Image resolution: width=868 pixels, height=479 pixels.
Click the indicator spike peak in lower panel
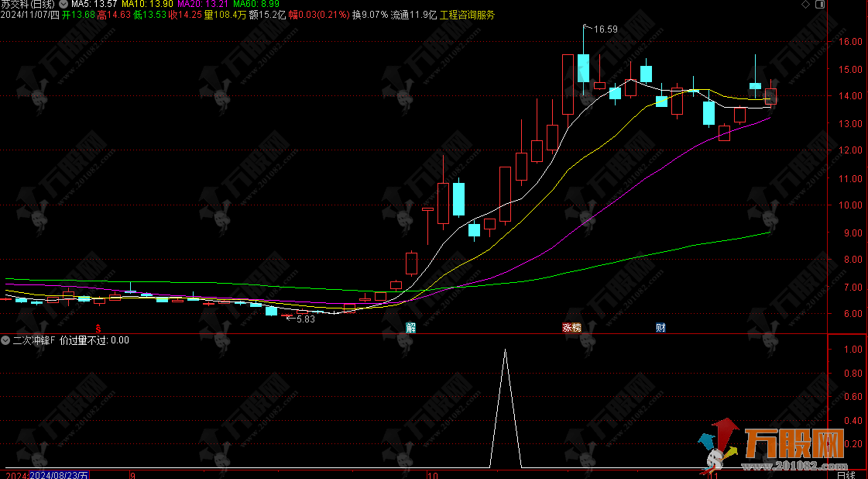505,350
